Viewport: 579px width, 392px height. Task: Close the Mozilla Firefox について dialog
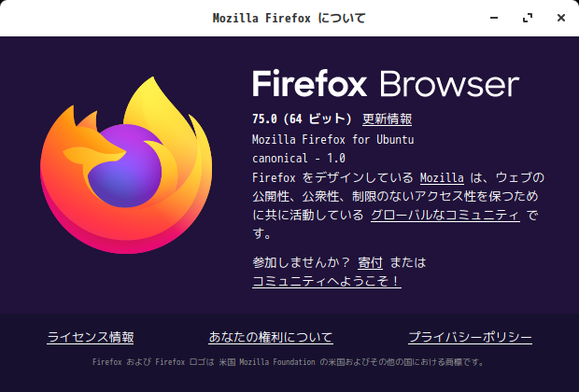[x=561, y=18]
